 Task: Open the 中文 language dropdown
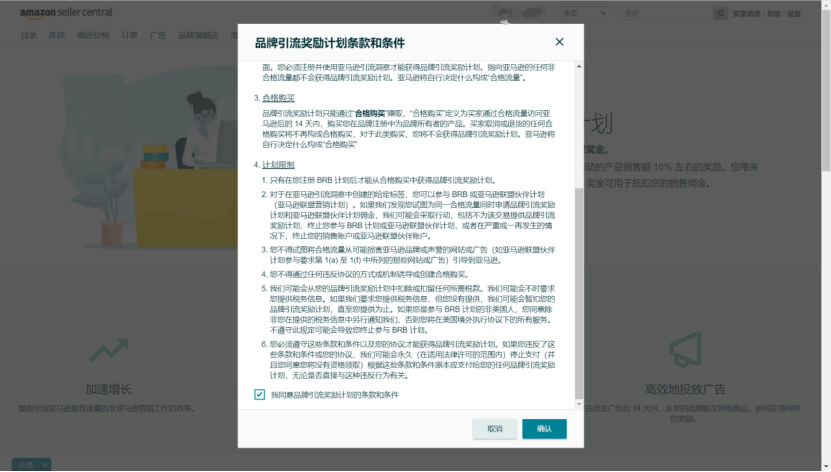click(582, 13)
